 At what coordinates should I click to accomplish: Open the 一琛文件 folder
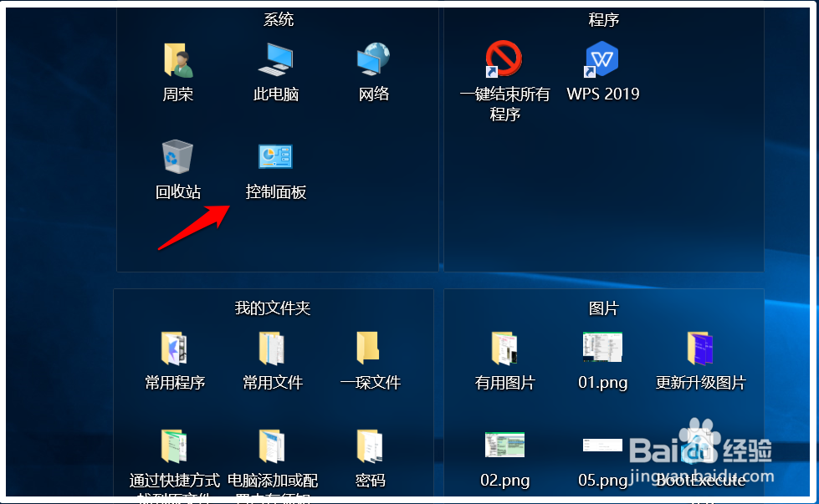point(369,349)
